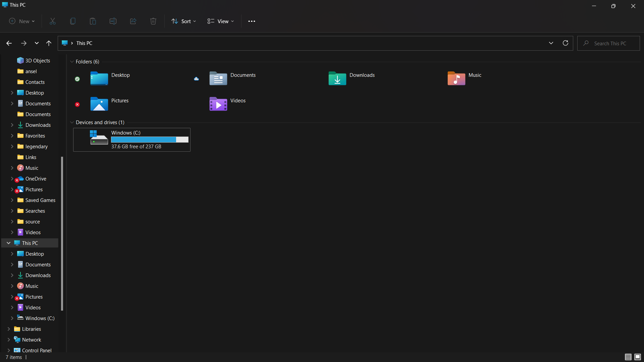This screenshot has height=362, width=644.
Task: Select the Downloads folder icon in Folders
Action: (x=337, y=79)
